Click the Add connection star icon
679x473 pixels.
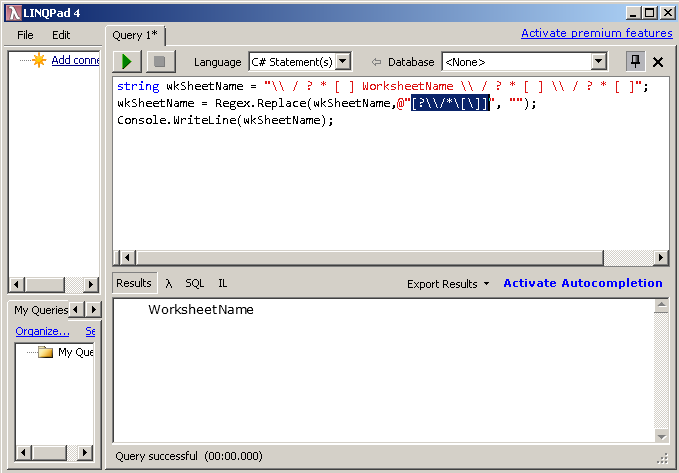click(39, 60)
